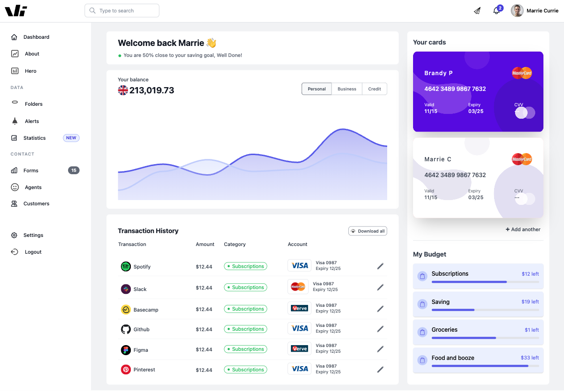Image resolution: width=564 pixels, height=392 pixels.
Task: Click the Logout arrow icon
Action: [14, 252]
